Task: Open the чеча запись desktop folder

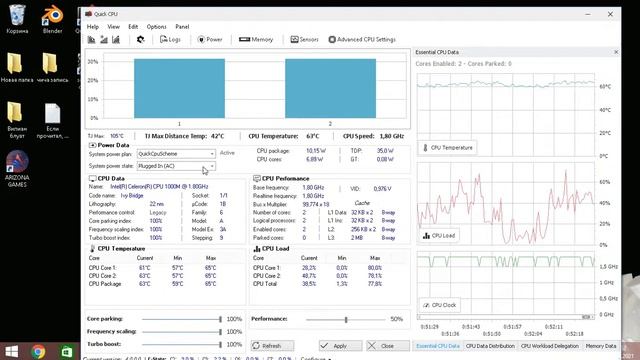Action: (x=52, y=67)
